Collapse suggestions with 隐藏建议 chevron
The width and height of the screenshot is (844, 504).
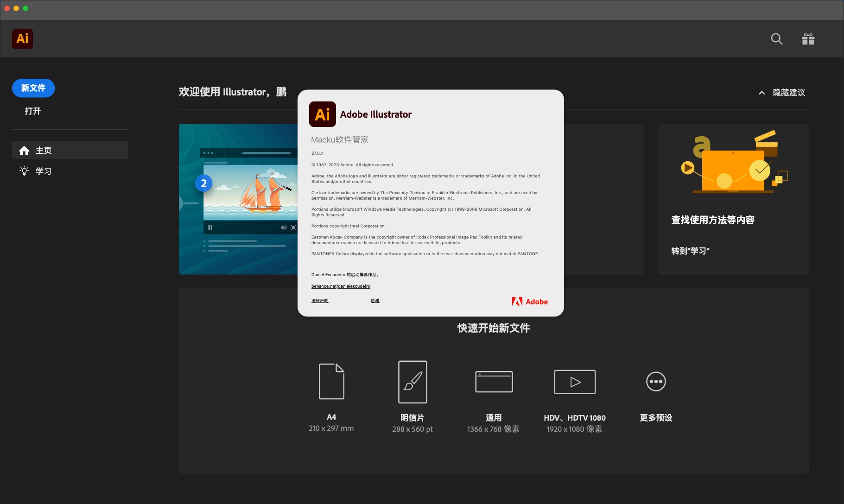click(762, 93)
